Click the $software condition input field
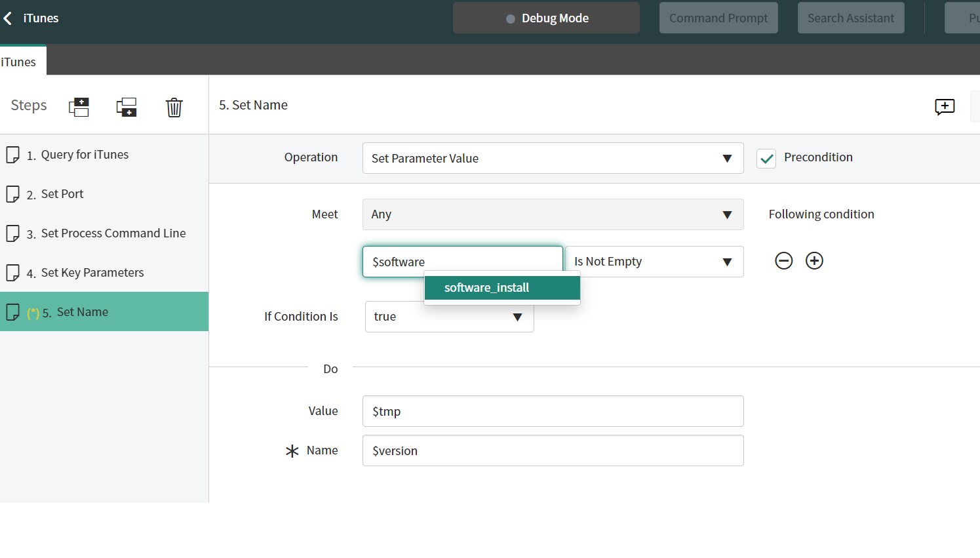Image resolution: width=980 pixels, height=558 pixels. coord(462,262)
